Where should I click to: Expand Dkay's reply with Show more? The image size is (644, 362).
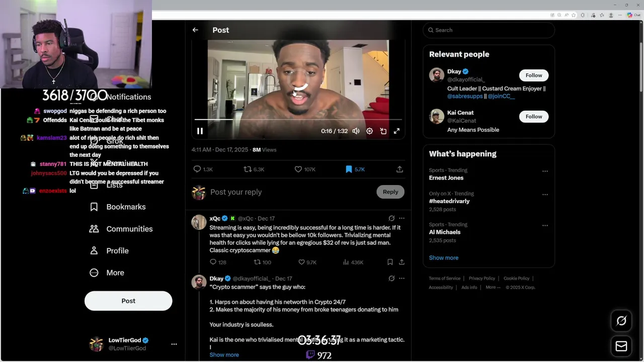tap(224, 355)
